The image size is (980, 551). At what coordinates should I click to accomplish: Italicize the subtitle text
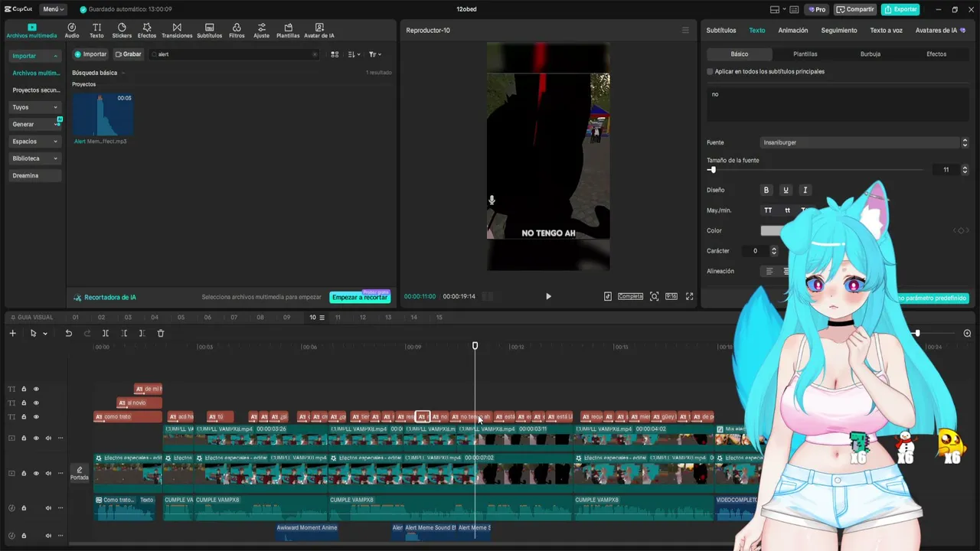(x=805, y=190)
